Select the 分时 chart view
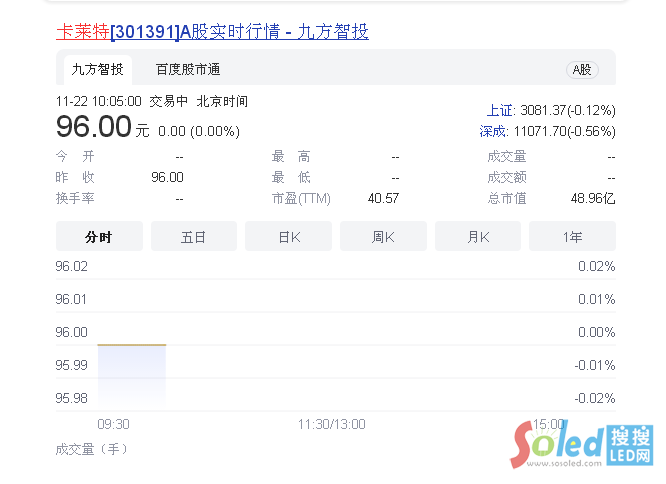The image size is (666, 484). (98, 237)
